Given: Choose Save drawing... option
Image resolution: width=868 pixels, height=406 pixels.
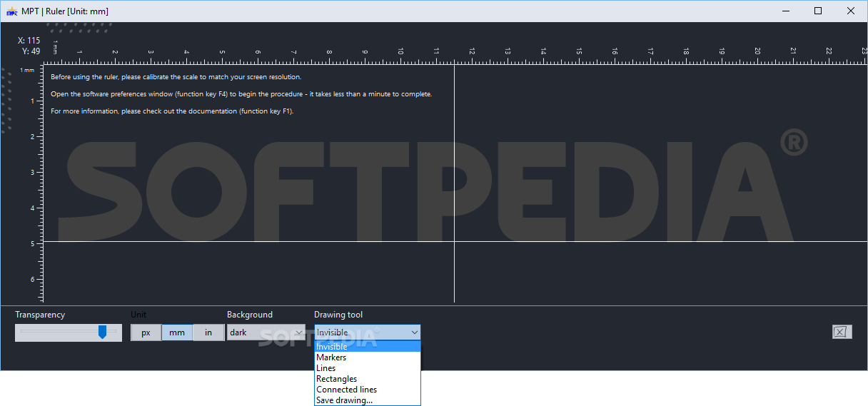Looking at the screenshot, I should point(368,400).
